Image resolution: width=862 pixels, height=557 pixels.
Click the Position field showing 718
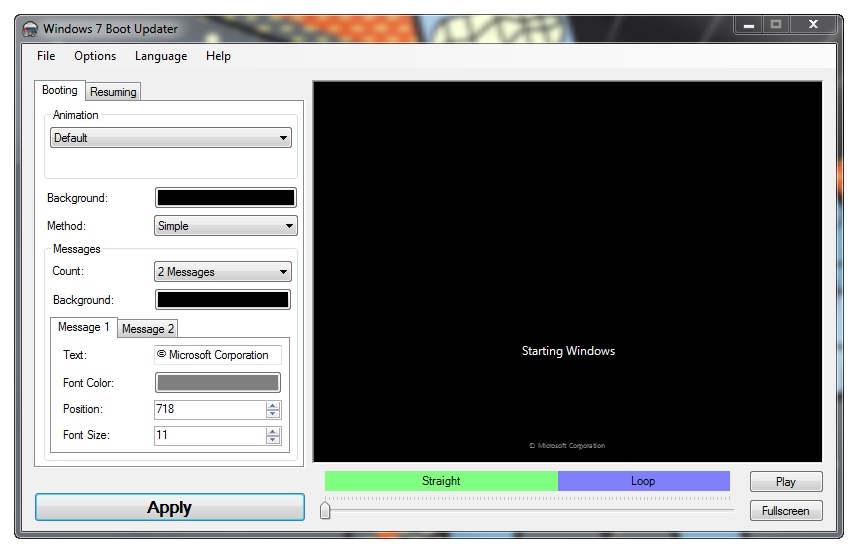[x=210, y=409]
